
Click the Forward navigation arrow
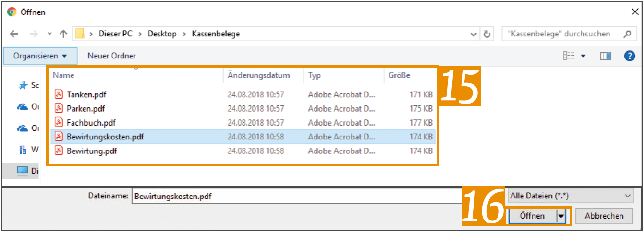[33, 34]
